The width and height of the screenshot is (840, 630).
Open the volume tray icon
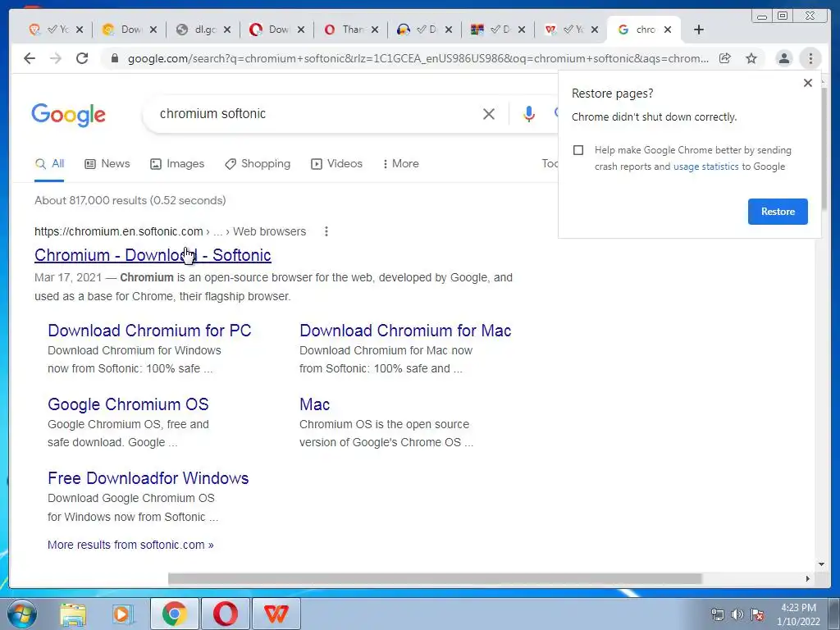[x=737, y=614]
